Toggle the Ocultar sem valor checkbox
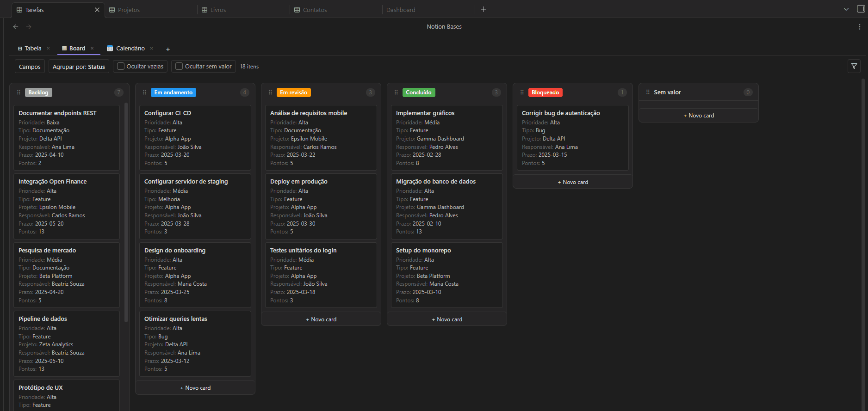 click(179, 66)
